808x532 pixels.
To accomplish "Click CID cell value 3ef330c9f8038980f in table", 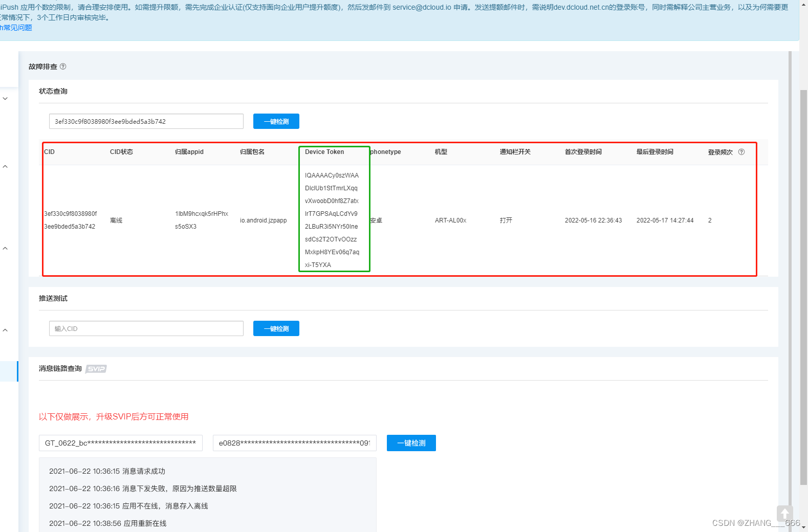I will [71, 214].
